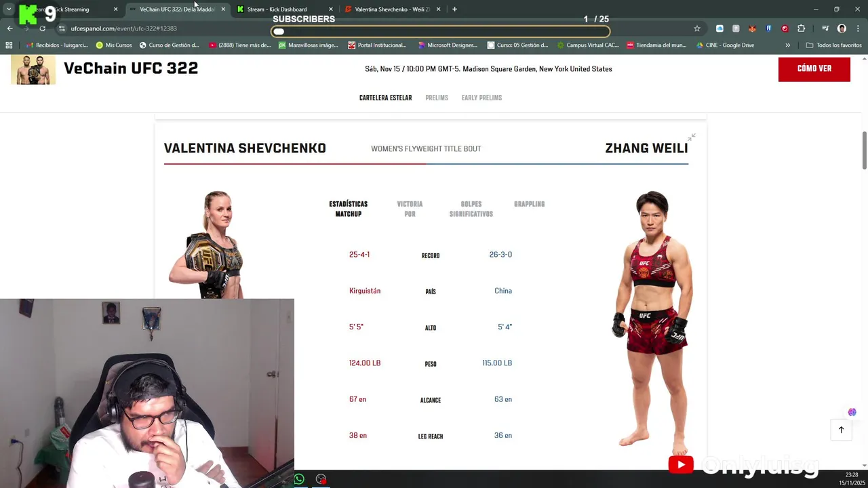This screenshot has height=488, width=868.
Task: Click Zhang Weili's fighter photo
Action: click(x=651, y=323)
